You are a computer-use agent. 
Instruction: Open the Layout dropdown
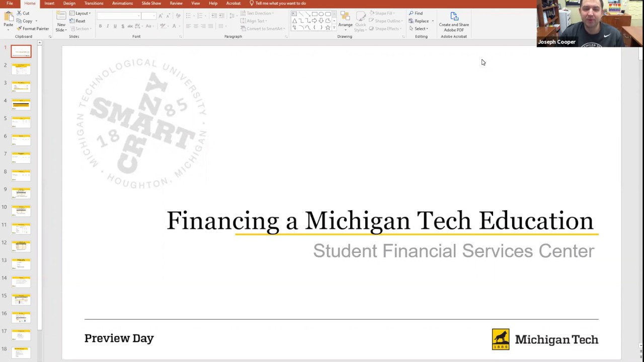pyautogui.click(x=80, y=13)
